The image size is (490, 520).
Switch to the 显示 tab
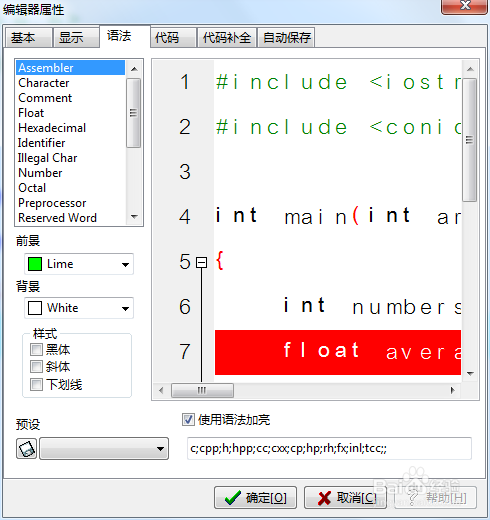[x=76, y=37]
